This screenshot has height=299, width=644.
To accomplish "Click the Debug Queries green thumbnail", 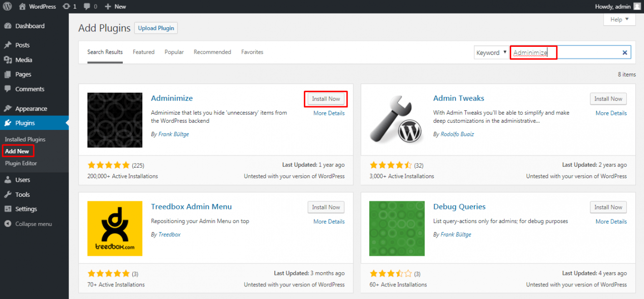I will click(x=397, y=229).
